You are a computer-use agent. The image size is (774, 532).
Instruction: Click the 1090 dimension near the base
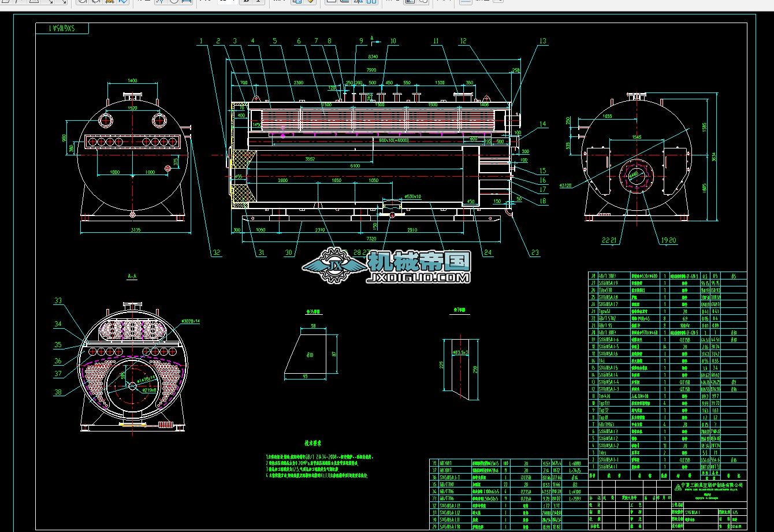259,230
